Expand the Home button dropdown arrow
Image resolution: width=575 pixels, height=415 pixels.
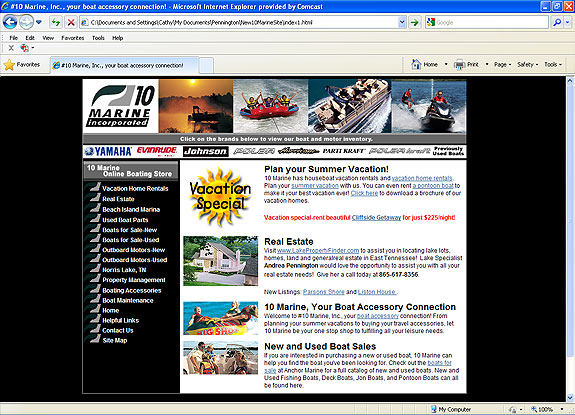pos(446,64)
